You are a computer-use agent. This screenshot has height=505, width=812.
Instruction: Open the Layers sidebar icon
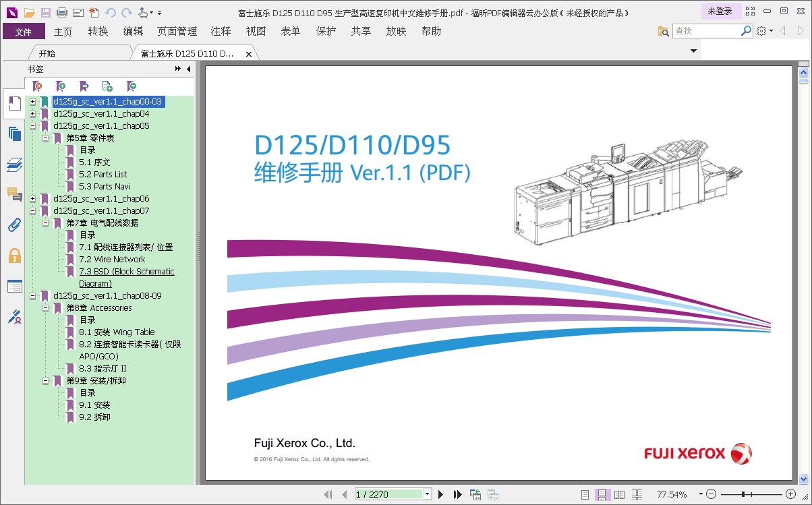[15, 165]
